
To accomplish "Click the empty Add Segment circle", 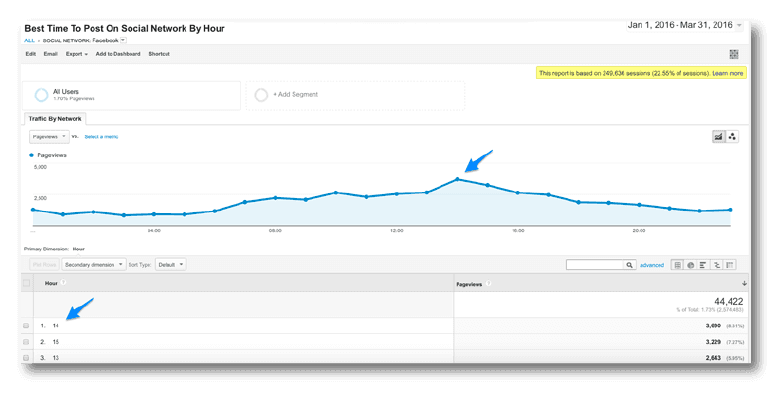I will (x=261, y=95).
